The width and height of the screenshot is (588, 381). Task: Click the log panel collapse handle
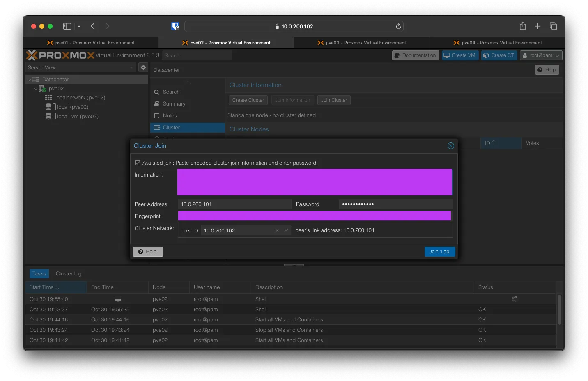pos(294,266)
